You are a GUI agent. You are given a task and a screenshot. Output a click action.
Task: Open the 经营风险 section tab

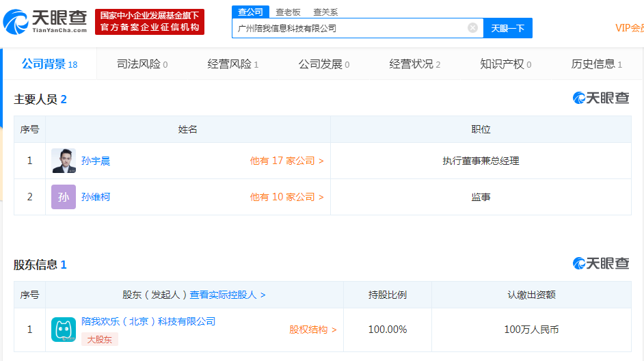click(233, 64)
